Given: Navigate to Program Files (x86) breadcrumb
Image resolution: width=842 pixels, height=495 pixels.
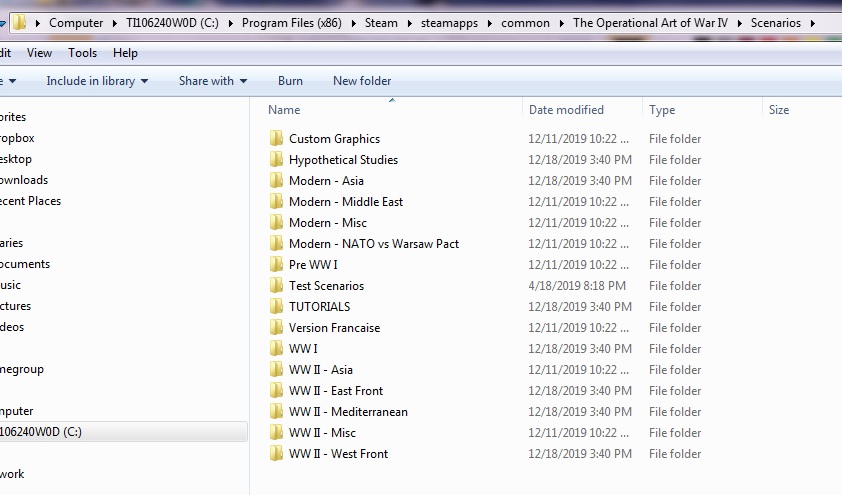Looking at the screenshot, I should pyautogui.click(x=292, y=23).
